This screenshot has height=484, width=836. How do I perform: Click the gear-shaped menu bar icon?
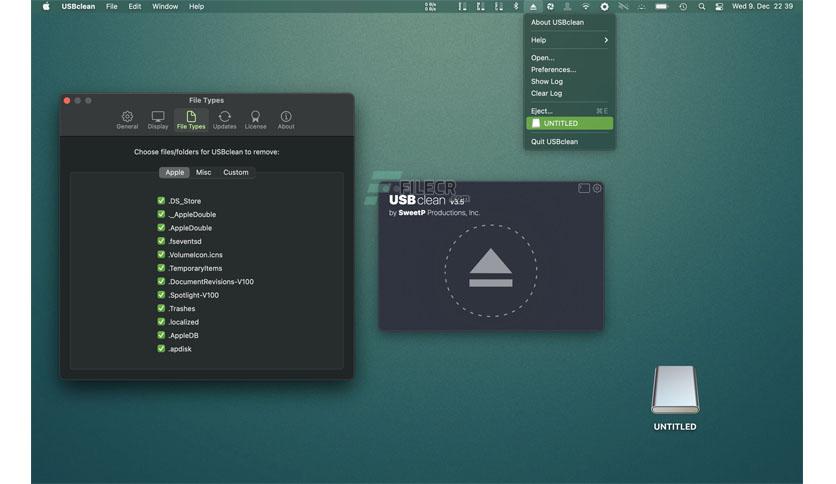coord(604,6)
